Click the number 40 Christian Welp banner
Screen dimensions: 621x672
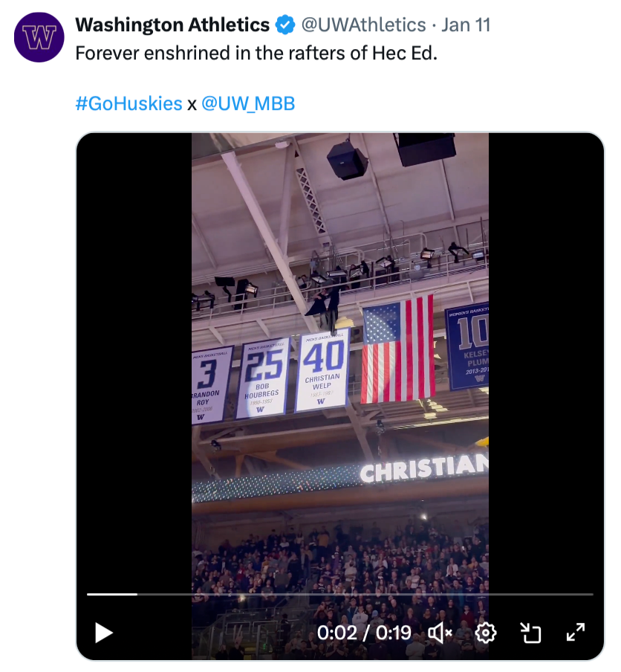click(322, 370)
